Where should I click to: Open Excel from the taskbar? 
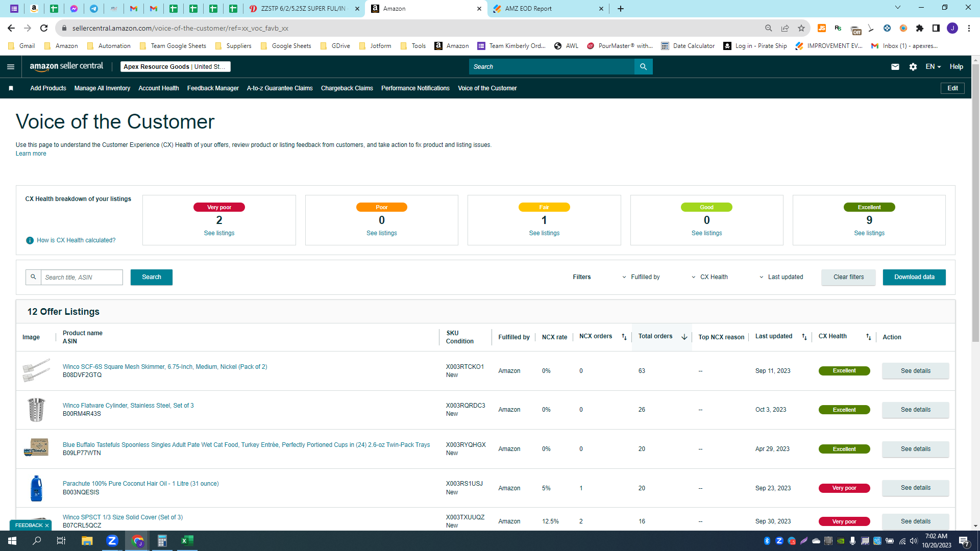[x=187, y=541]
